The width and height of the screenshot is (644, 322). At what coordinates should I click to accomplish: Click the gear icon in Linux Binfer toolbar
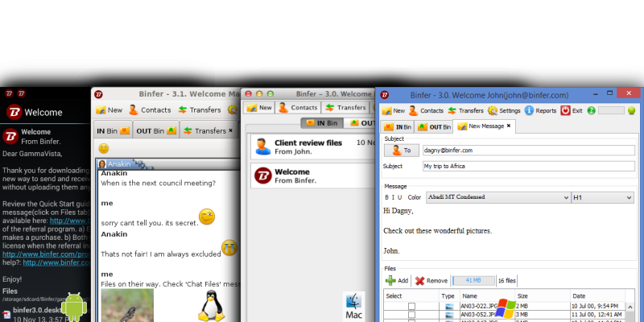pyautogui.click(x=233, y=109)
